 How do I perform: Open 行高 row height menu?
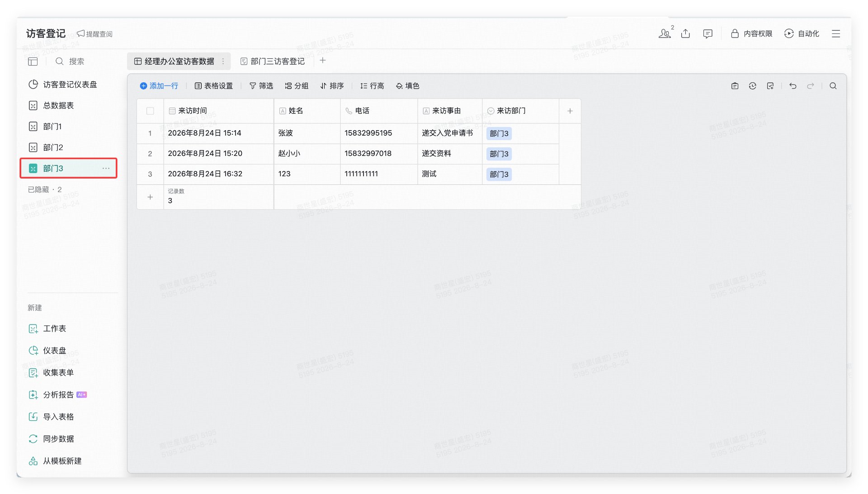point(372,86)
